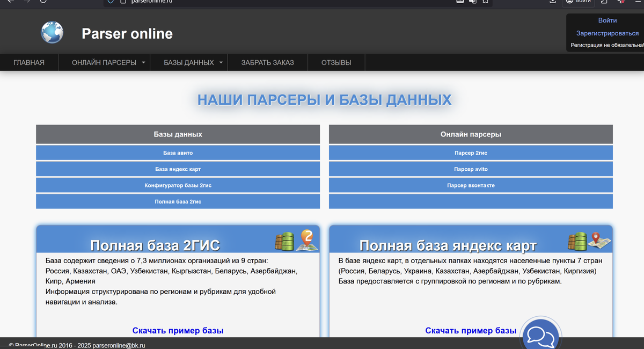Download sample under the яндекс карт card
Image resolution: width=644 pixels, height=349 pixels.
point(471,331)
